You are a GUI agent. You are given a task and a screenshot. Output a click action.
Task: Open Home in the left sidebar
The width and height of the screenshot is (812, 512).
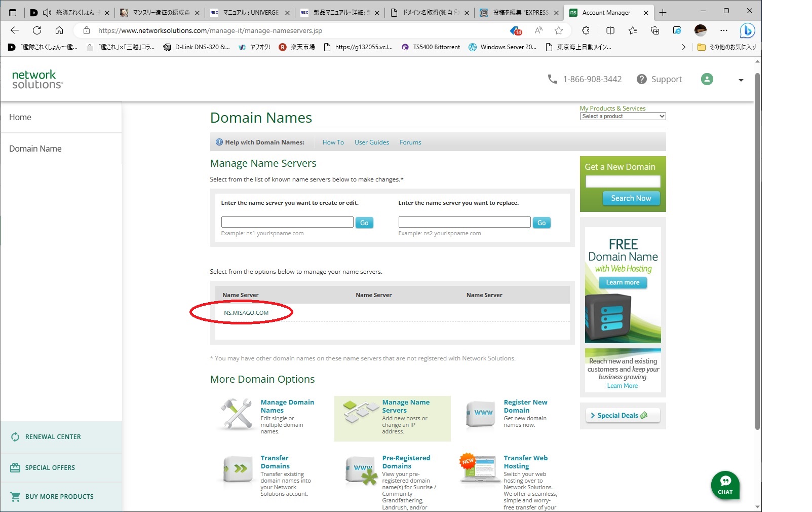(x=61, y=117)
